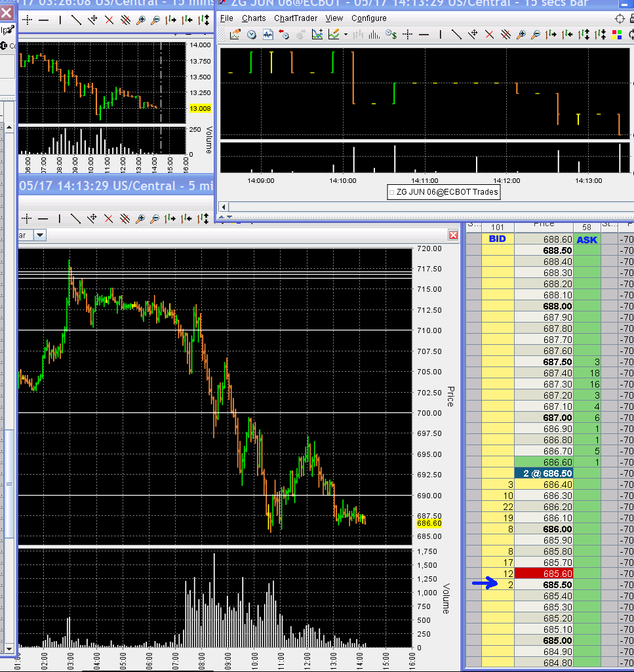Click the ASK header button in price ladder
This screenshot has height=672, width=634.
tap(587, 239)
